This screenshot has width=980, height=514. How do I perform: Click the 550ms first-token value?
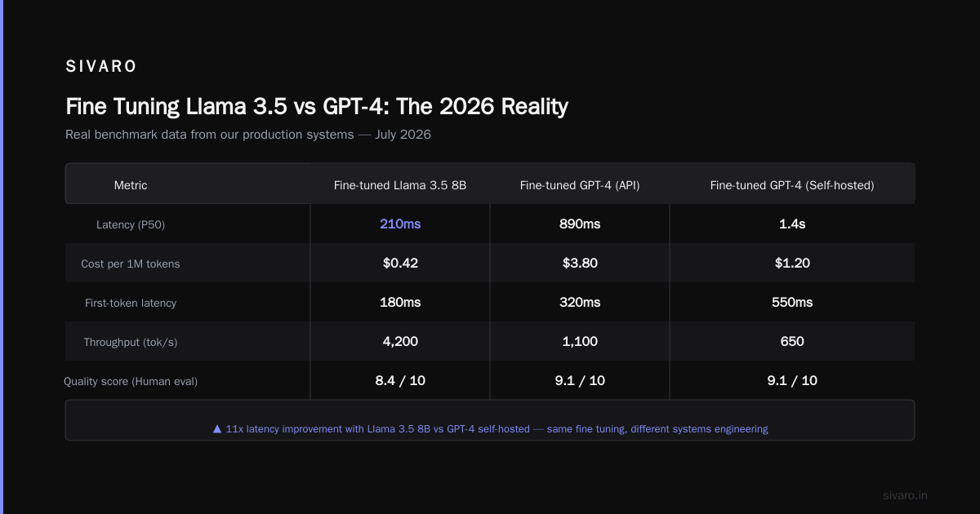(x=792, y=302)
